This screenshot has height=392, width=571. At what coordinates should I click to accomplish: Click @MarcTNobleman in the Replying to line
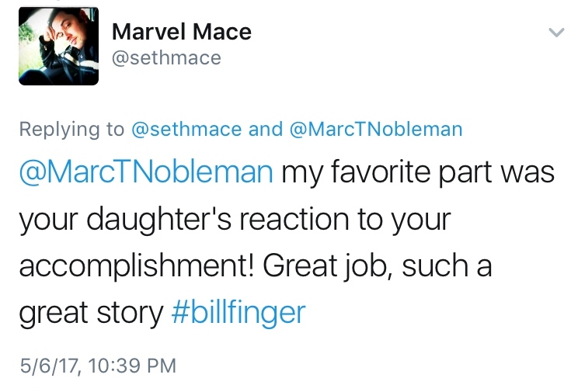click(x=375, y=129)
